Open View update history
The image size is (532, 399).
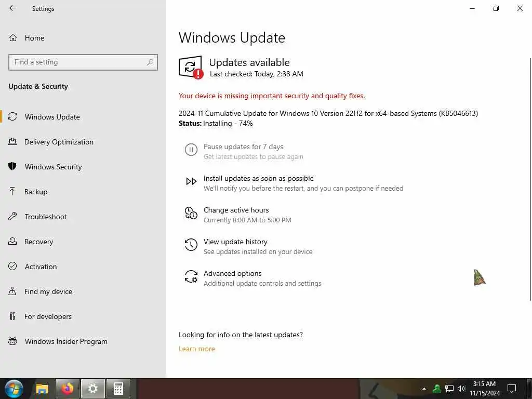click(x=235, y=242)
